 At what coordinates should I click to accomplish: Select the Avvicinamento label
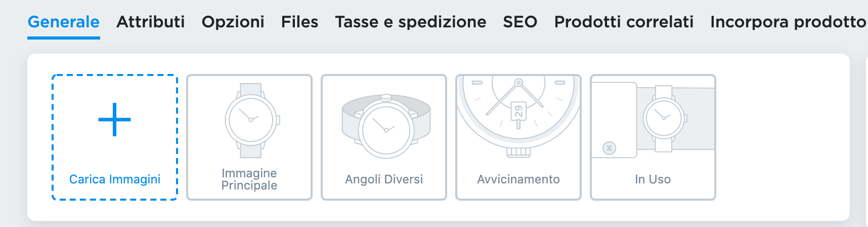pyautogui.click(x=518, y=179)
